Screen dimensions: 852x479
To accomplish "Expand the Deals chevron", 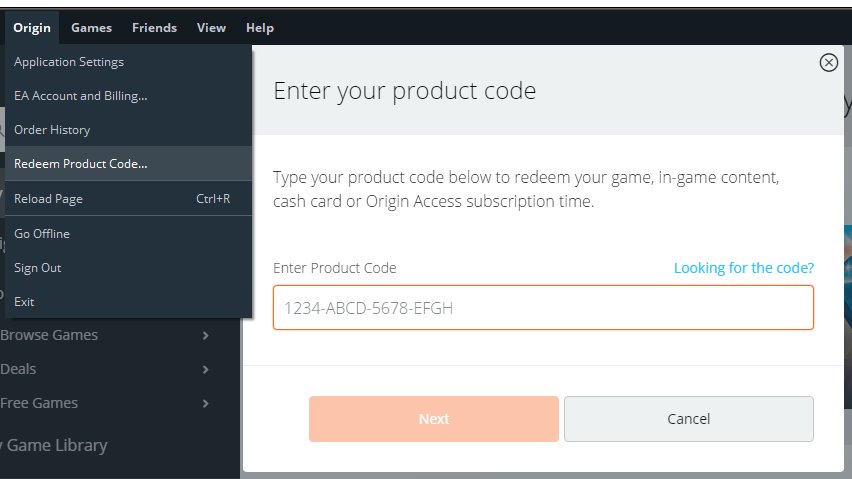I will pos(206,370).
